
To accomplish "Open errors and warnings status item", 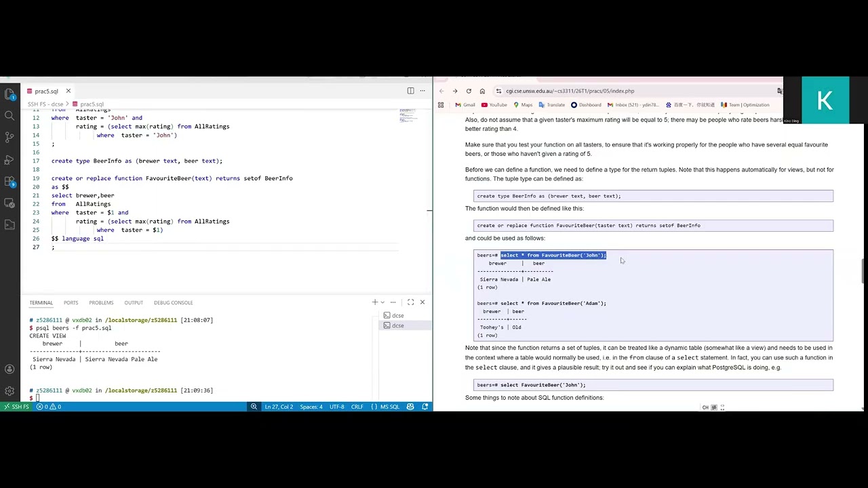I will point(49,407).
